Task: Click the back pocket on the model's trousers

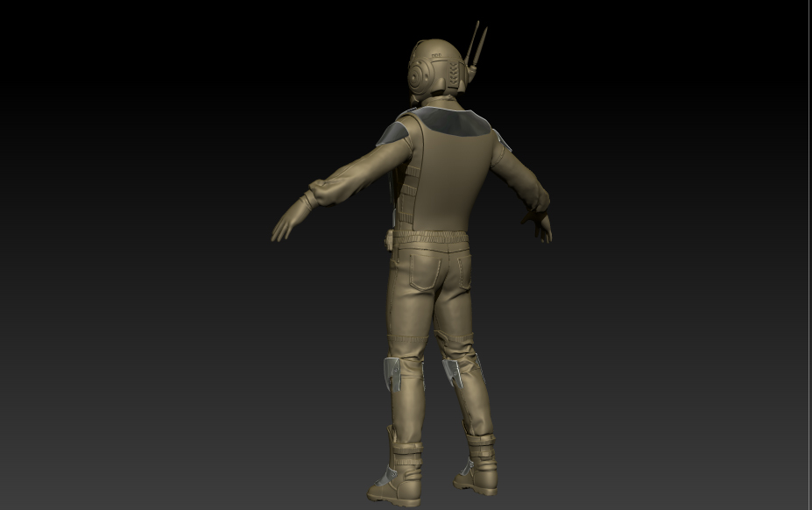Action: tap(425, 271)
